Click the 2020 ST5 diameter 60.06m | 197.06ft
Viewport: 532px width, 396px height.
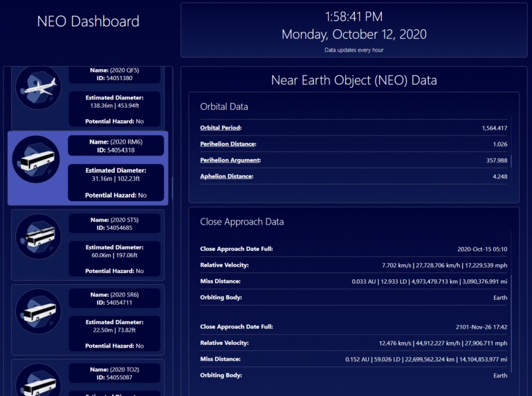[115, 255]
